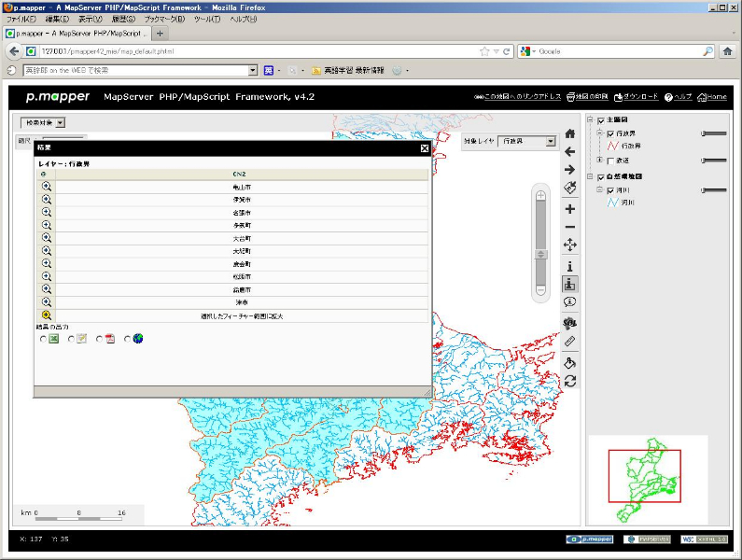Open the 検索対象 search dropdown
Viewport: 742px width, 560px height.
click(x=43, y=122)
